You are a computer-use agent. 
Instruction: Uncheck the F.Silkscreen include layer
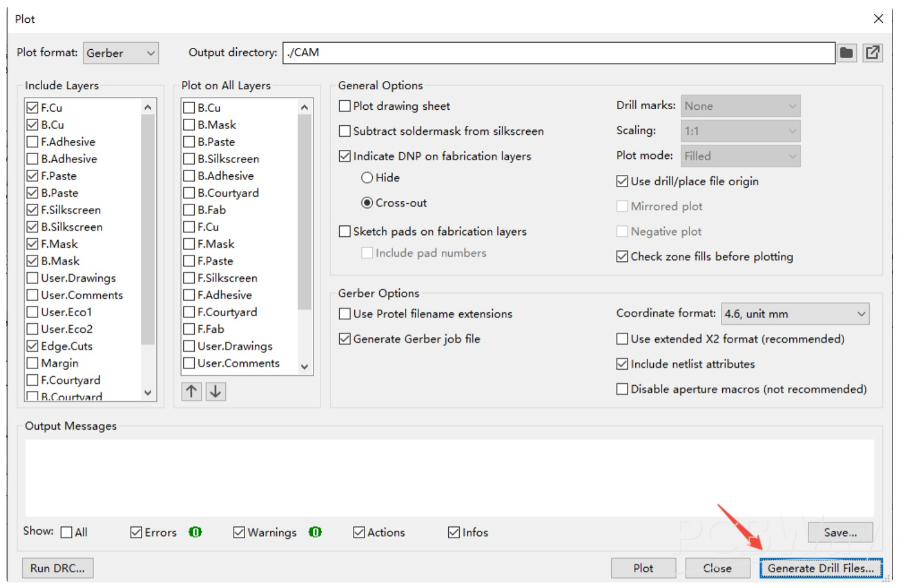click(x=33, y=210)
